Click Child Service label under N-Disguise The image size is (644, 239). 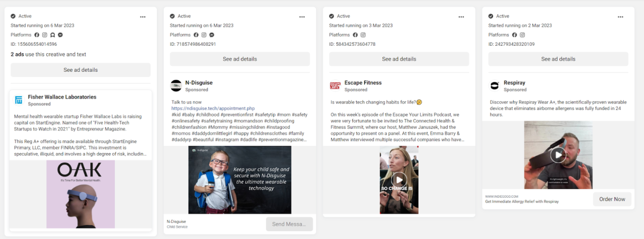pyautogui.click(x=177, y=227)
